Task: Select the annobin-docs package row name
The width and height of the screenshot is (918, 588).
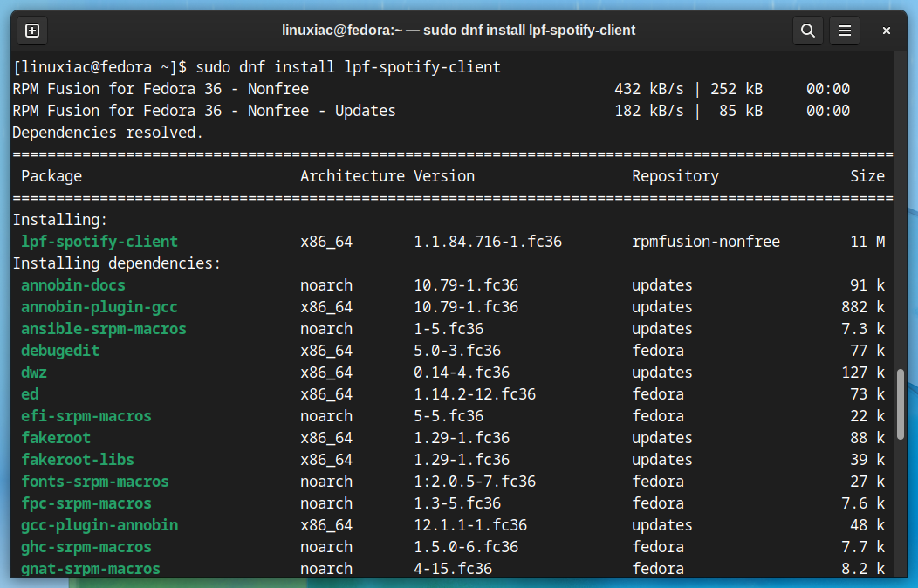Action: [73, 285]
